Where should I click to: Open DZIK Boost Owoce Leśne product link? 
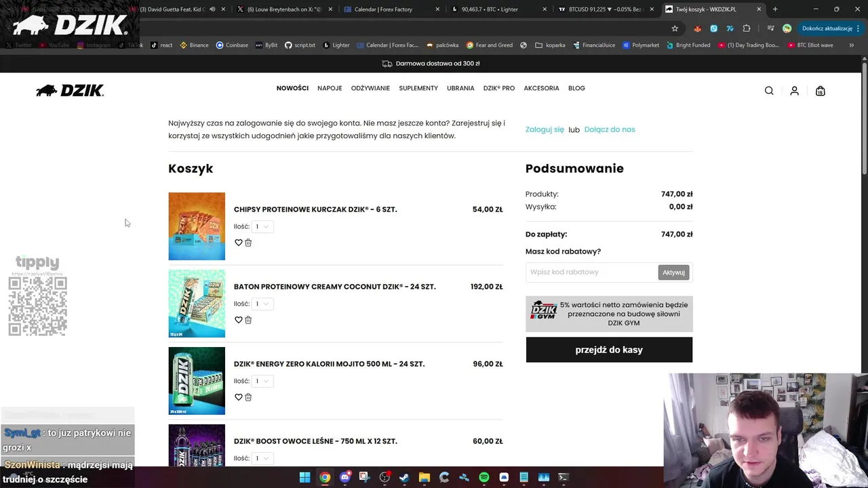(x=315, y=441)
